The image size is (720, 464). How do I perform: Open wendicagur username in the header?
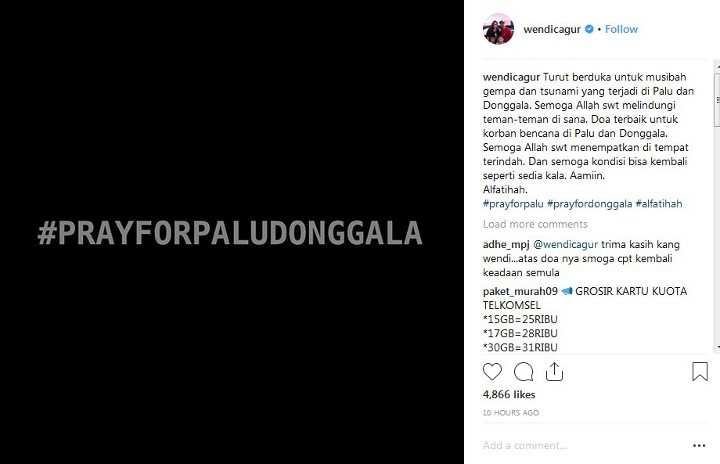(x=552, y=29)
